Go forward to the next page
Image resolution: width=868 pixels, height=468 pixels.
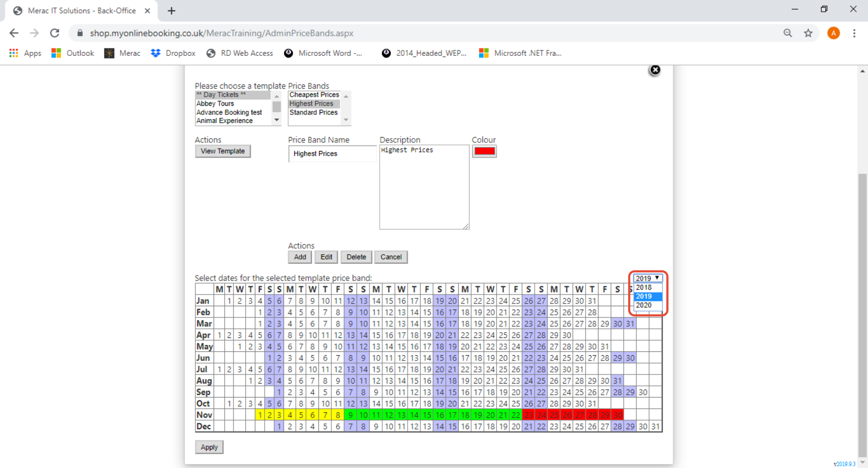(x=34, y=33)
